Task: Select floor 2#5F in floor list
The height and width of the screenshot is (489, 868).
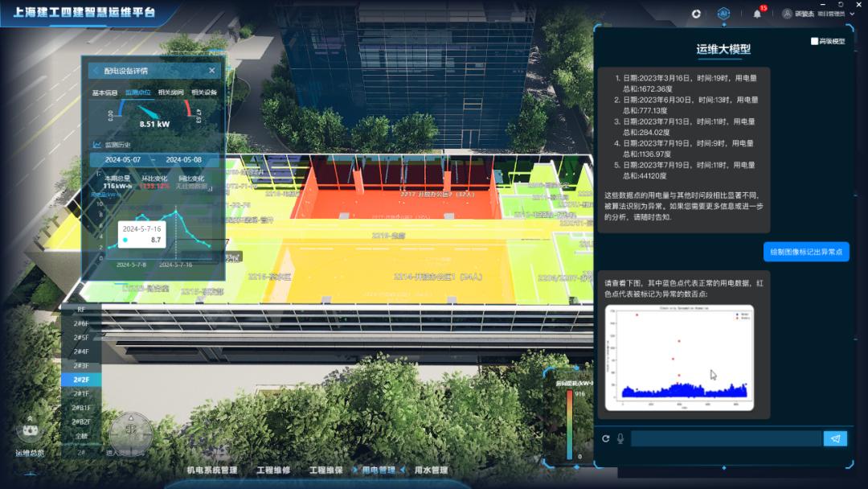Action: tap(81, 338)
